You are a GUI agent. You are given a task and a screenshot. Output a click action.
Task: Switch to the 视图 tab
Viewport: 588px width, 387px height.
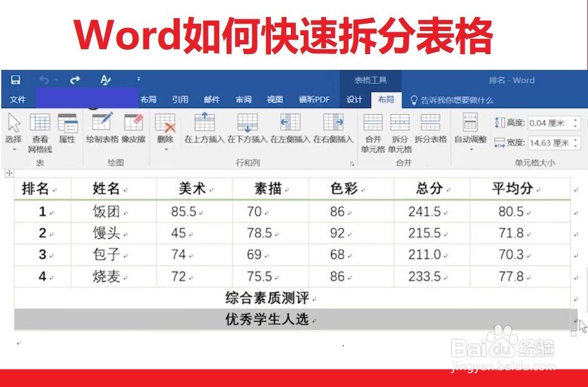pyautogui.click(x=275, y=100)
